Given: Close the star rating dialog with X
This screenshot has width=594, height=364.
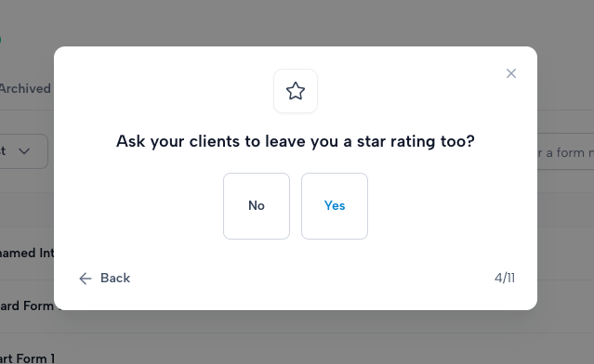Looking at the screenshot, I should coord(511,73).
